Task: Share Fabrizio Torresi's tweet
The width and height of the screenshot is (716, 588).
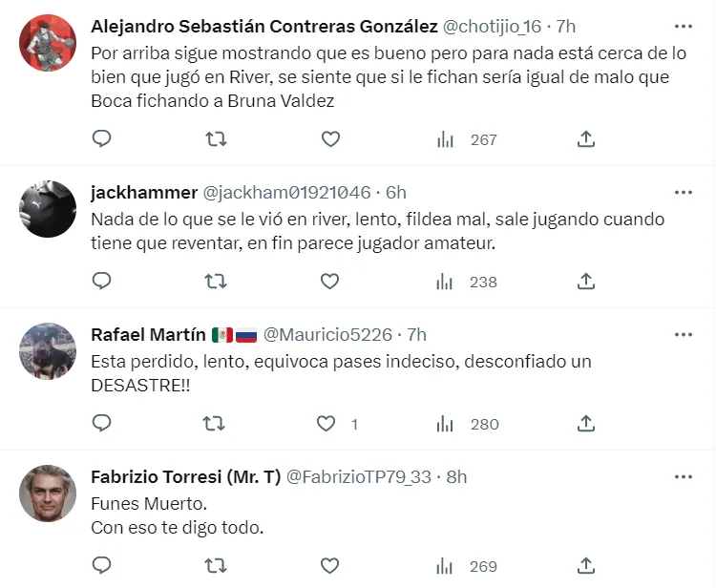Action: (586, 565)
